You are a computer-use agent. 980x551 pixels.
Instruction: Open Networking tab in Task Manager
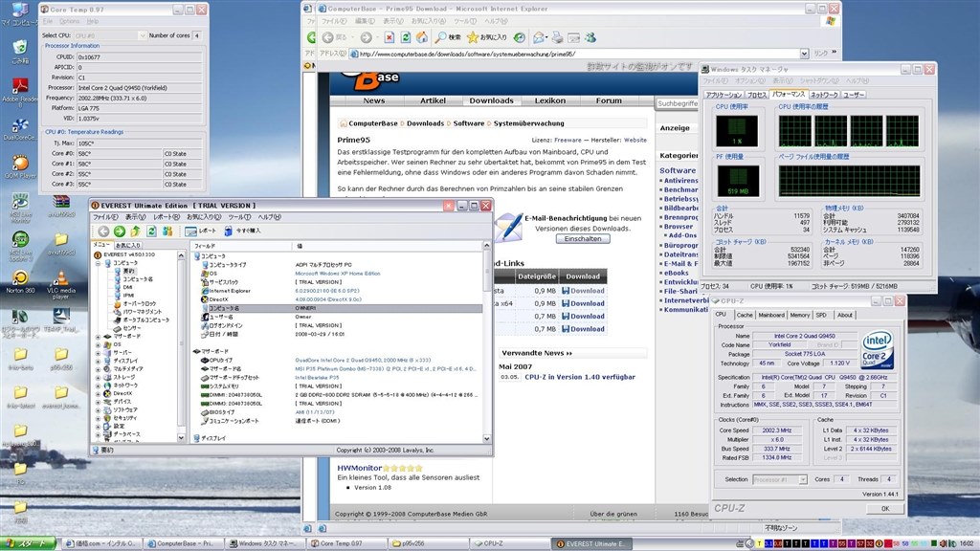click(824, 95)
